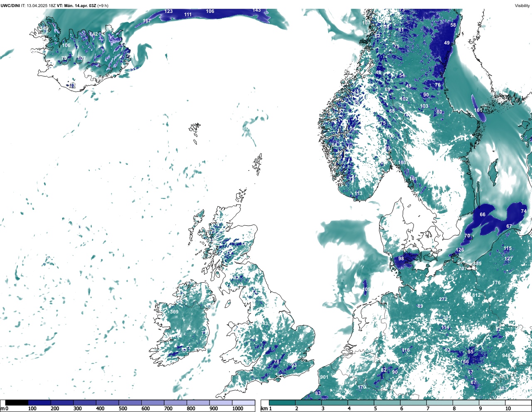Viewport: 532px width, 412px height.
Task: Click the '1000' tick on the meter legend
Action: [x=238, y=409]
